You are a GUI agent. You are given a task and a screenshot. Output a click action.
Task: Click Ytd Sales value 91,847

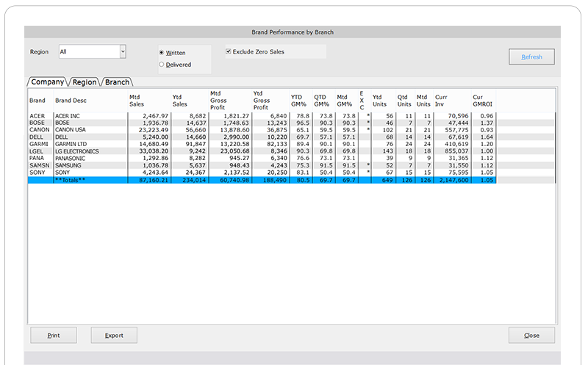pyautogui.click(x=196, y=144)
